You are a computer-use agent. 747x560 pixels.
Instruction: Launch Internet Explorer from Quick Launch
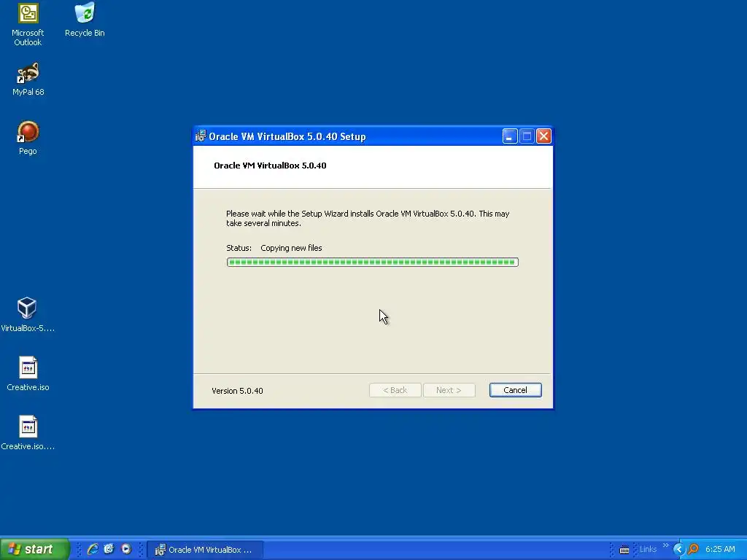pyautogui.click(x=93, y=549)
